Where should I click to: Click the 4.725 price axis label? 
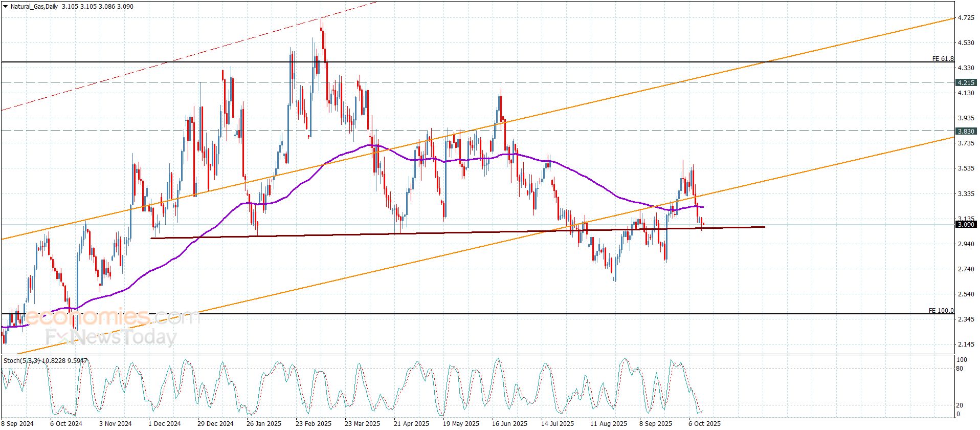pos(965,18)
